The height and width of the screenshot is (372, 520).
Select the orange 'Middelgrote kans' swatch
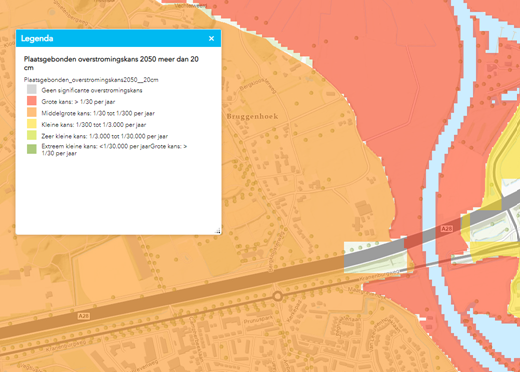[32, 112]
